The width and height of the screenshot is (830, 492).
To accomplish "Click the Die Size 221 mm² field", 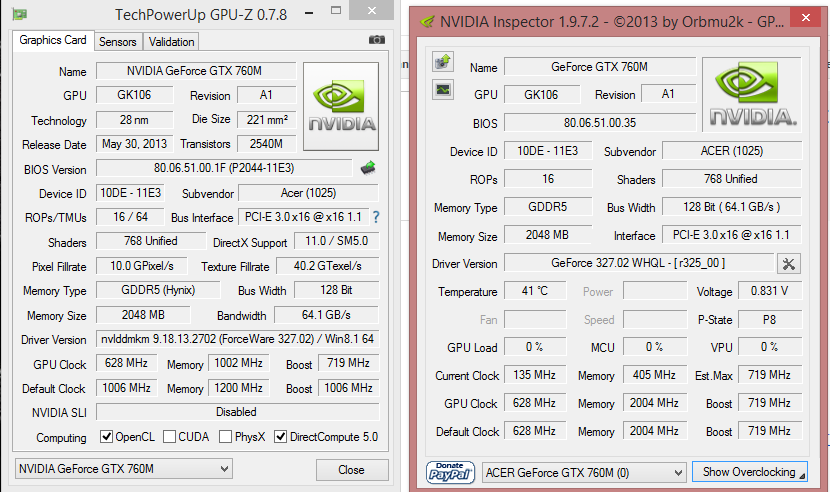I will point(266,120).
